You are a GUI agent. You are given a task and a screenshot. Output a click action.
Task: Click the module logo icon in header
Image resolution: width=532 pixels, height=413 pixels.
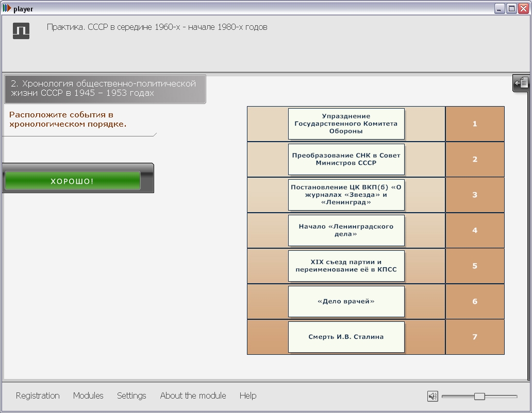click(x=21, y=31)
